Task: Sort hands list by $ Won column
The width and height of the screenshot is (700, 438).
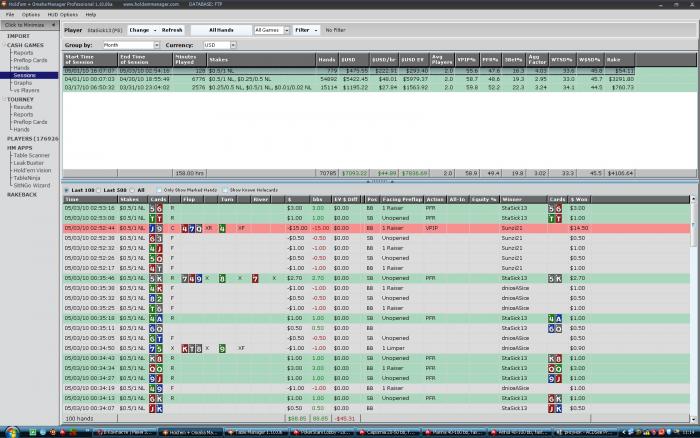Action: pyautogui.click(x=579, y=200)
